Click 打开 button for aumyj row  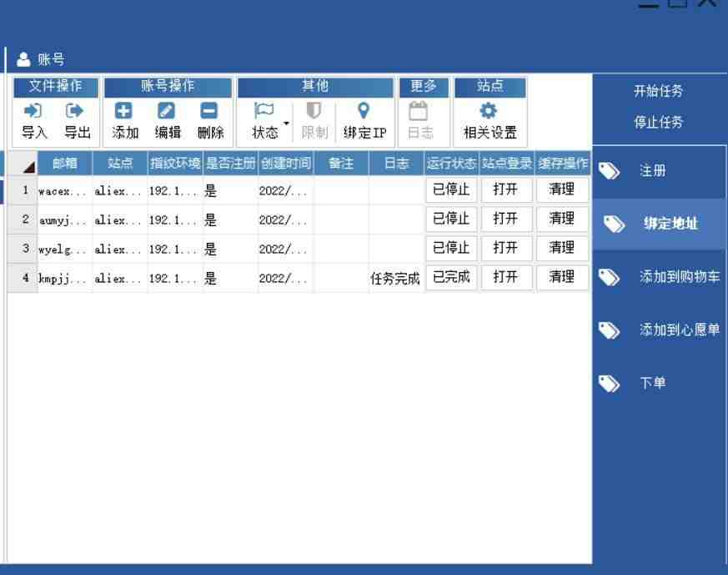coord(506,219)
